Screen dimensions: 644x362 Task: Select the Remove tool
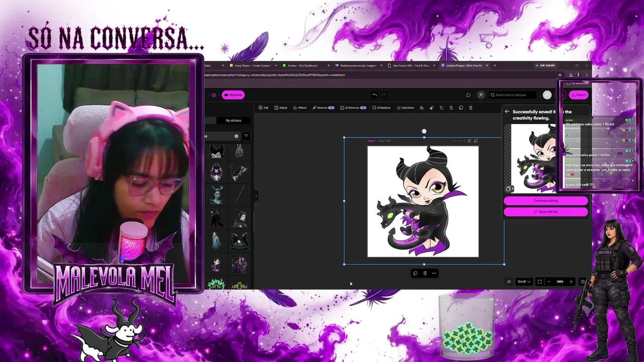[323, 108]
